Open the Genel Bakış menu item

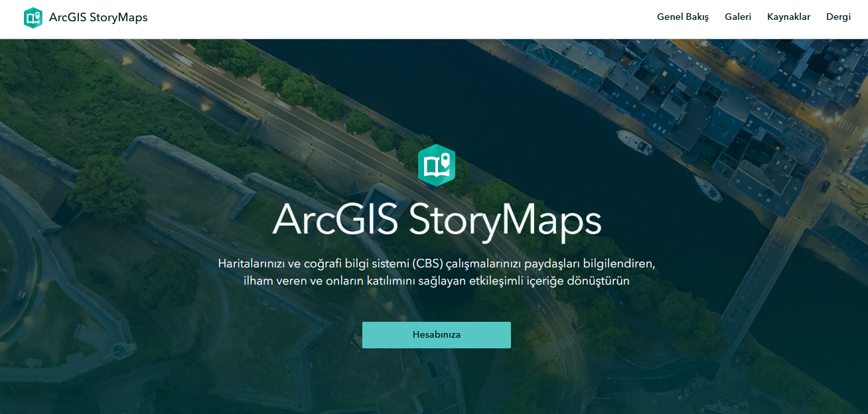tap(683, 17)
